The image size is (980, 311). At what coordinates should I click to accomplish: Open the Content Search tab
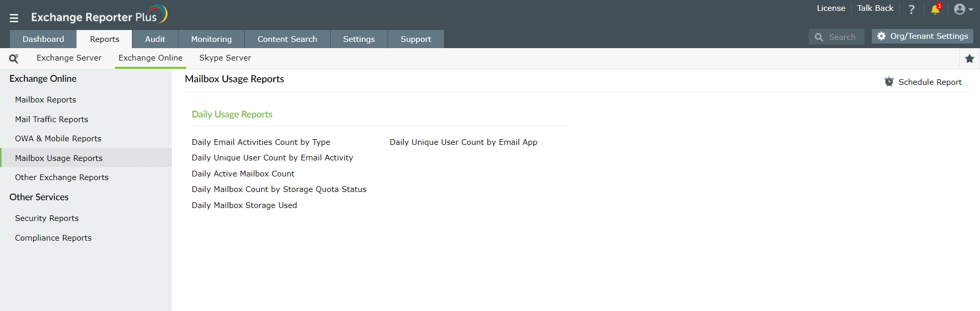click(x=288, y=39)
